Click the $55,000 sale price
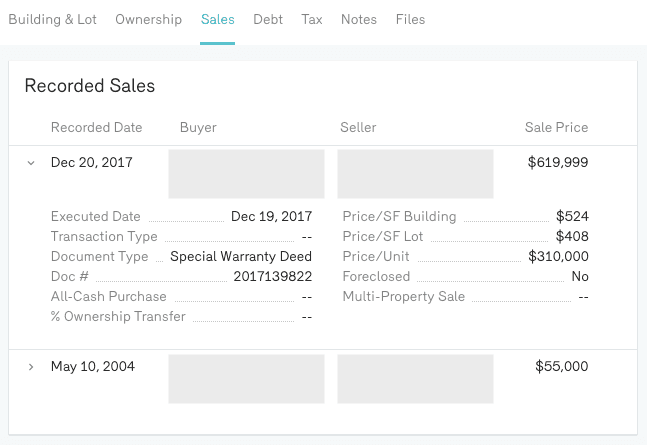 pos(562,367)
